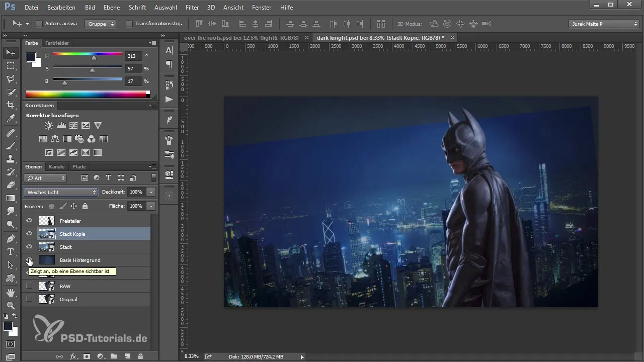644x362 pixels.
Task: Click the color spectrum ramp
Action: click(x=88, y=94)
